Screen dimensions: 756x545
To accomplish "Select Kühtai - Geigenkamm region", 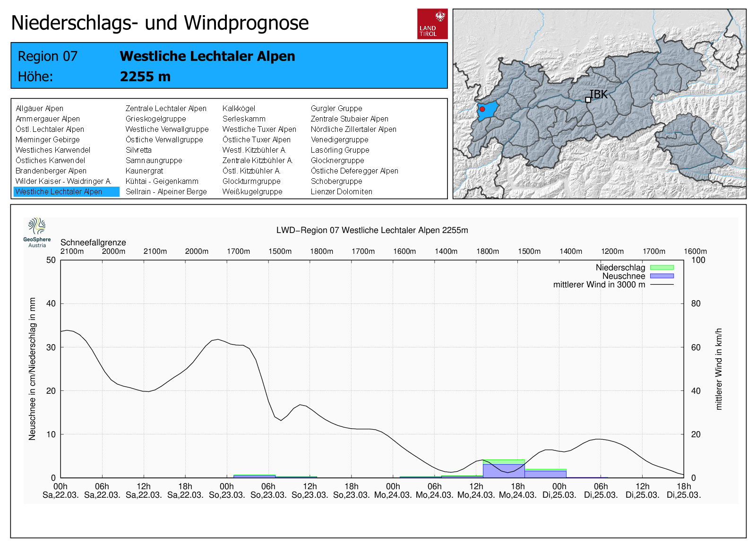I will coord(162,182).
